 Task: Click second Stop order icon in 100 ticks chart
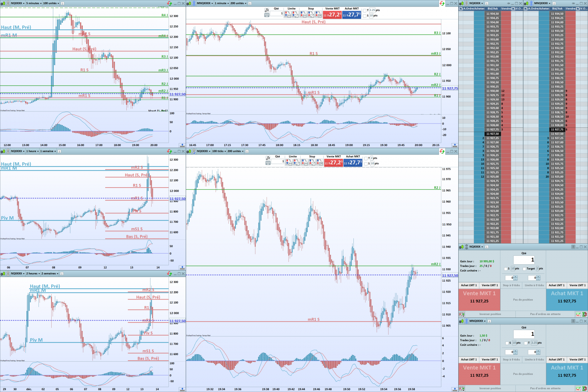(x=312, y=162)
